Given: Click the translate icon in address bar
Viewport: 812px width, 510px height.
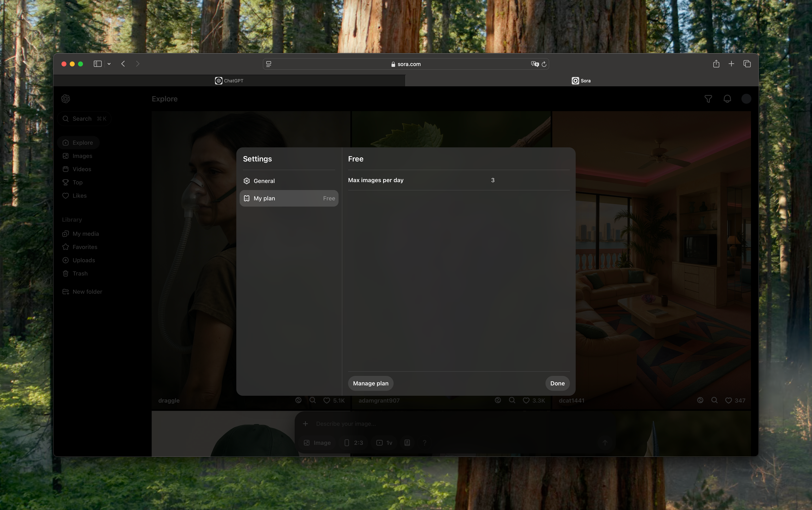Looking at the screenshot, I should tap(535, 64).
